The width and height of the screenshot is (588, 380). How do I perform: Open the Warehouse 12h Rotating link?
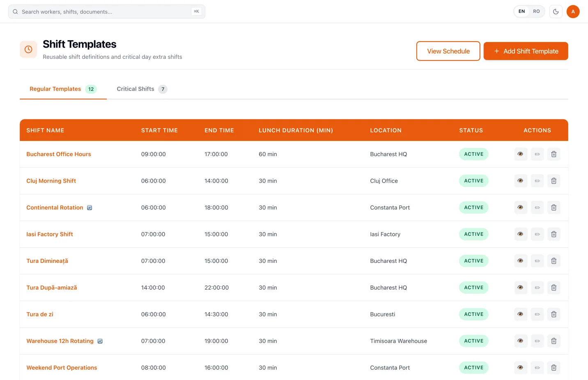(60, 341)
